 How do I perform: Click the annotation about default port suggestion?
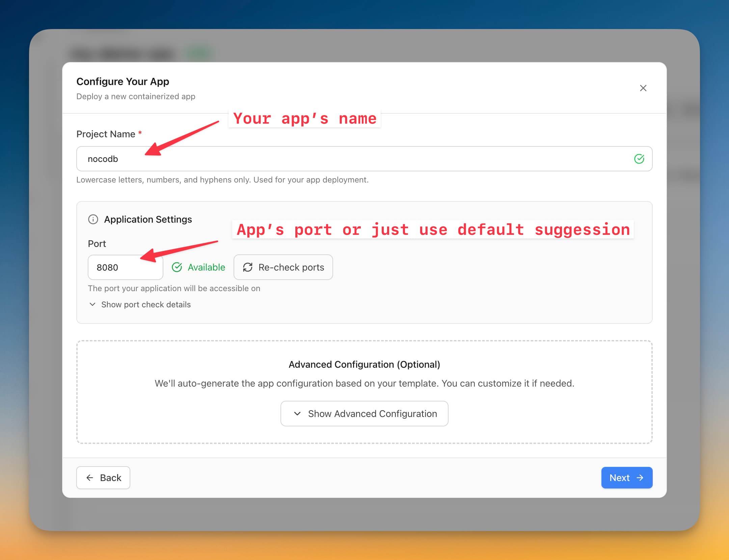click(x=433, y=230)
